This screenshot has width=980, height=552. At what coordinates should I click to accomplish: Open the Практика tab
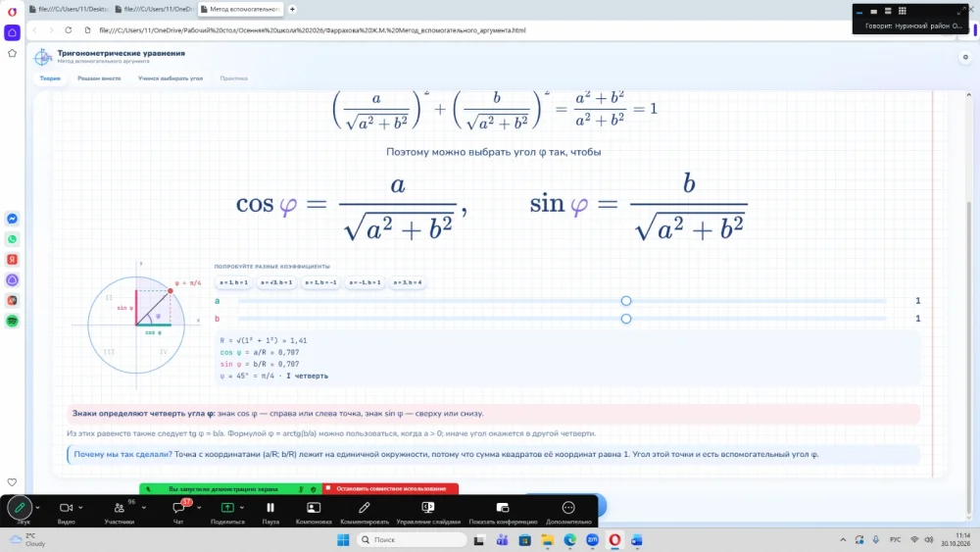(234, 78)
